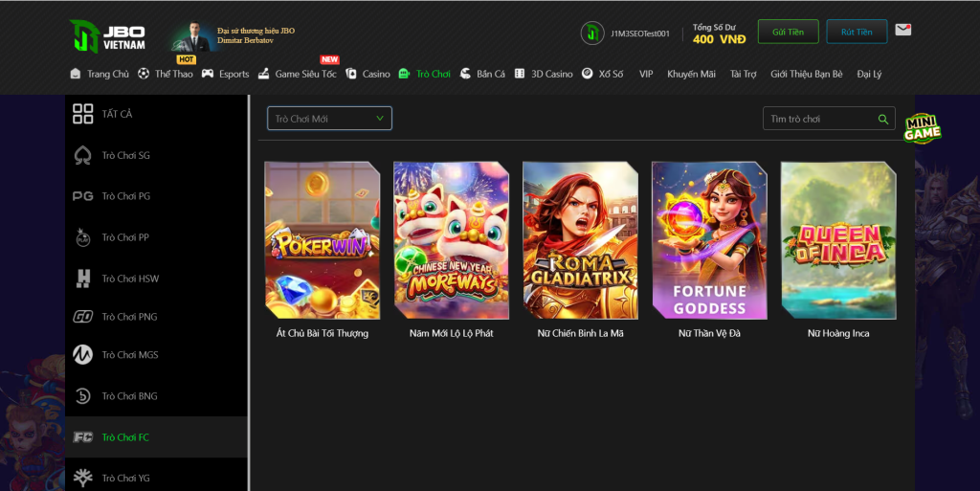Viewport: 980px width, 491px height.
Task: Select Trò Chơi PG sidebar label
Action: pyautogui.click(x=125, y=196)
